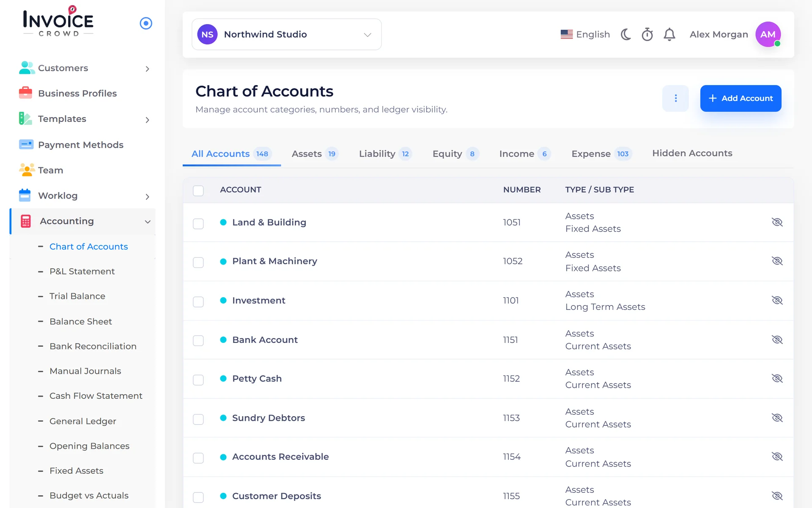This screenshot has width=812, height=508.
Task: Hide the Bank Account row
Action: (777, 340)
